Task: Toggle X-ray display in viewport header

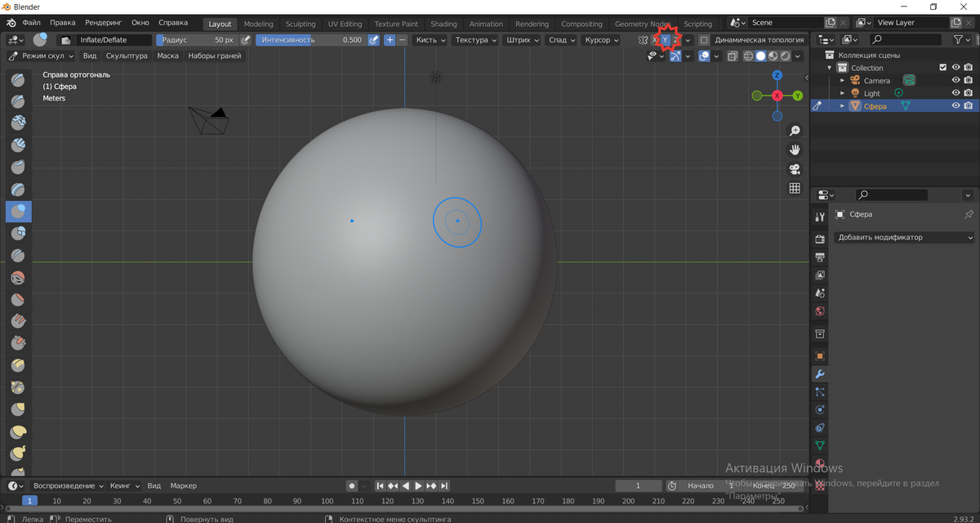Action: pyautogui.click(x=733, y=56)
